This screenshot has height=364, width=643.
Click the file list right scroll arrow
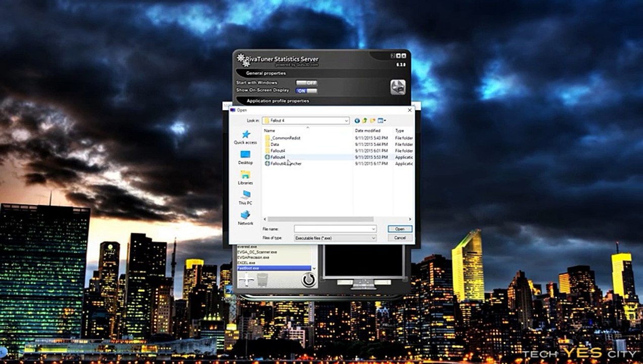tap(410, 219)
